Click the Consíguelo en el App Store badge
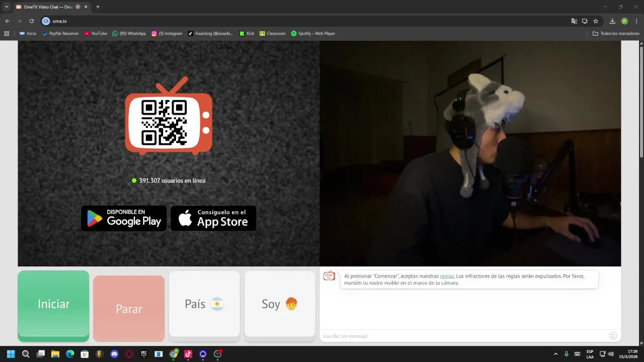This screenshot has height=362, width=644. click(213, 218)
